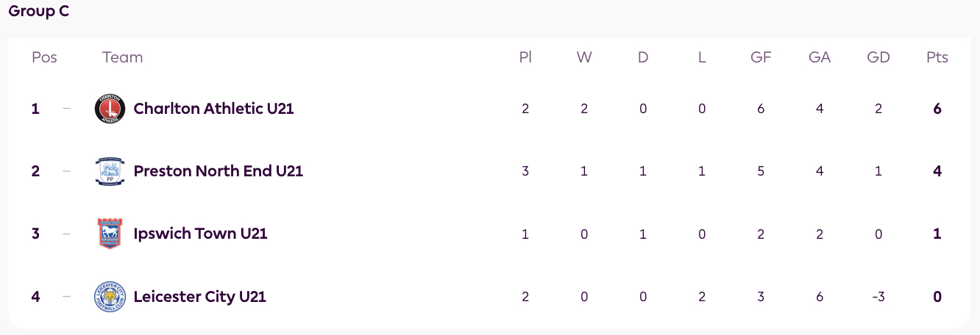Select the Ipswich Town U21 team name
Viewport: 980px width, 335px height.
click(200, 234)
